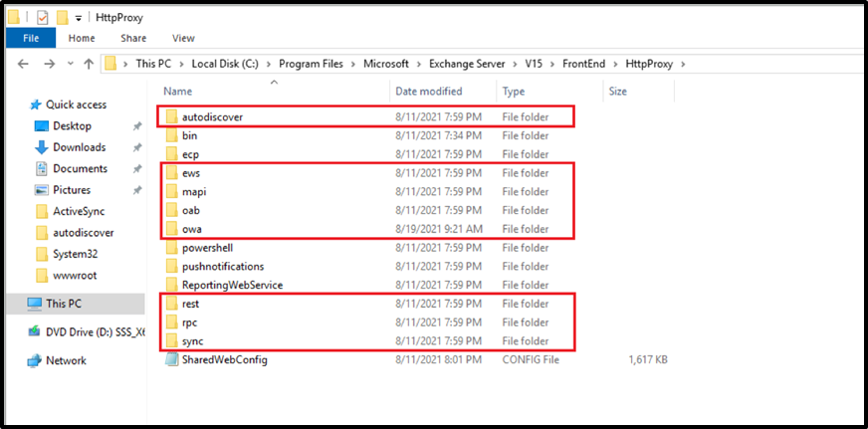
Task: Unpin Pictures using its pin icon
Action: (x=137, y=190)
